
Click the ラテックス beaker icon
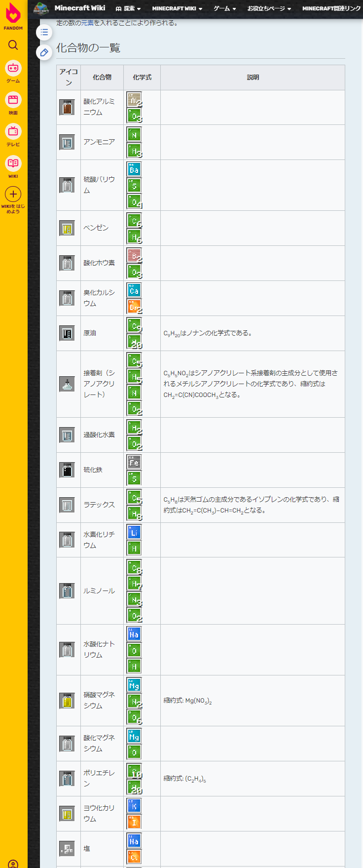pos(67,505)
